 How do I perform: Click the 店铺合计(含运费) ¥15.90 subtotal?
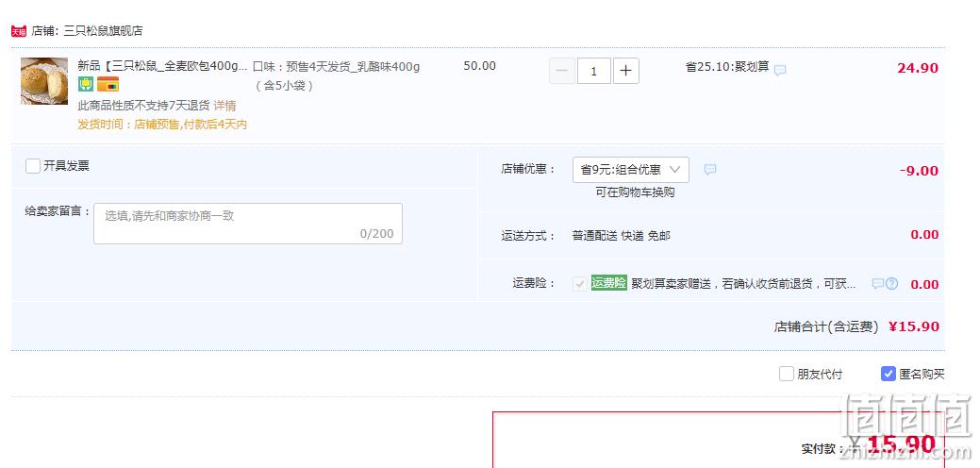856,326
